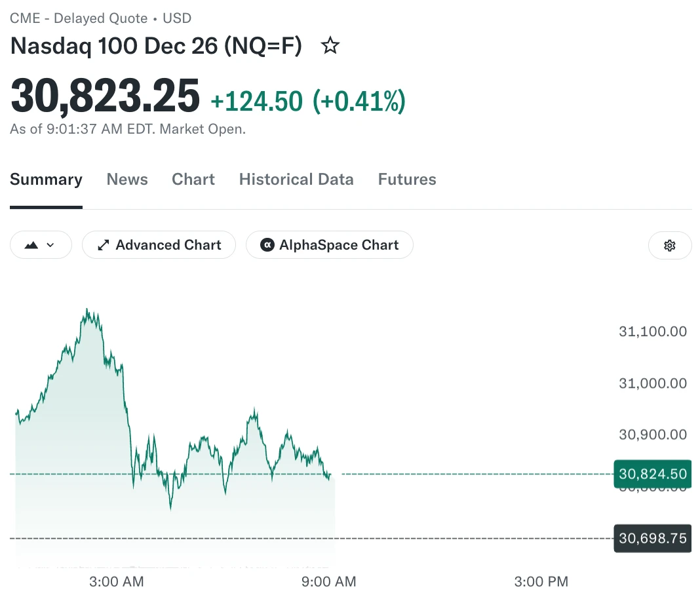Go to the Chart tab
This screenshot has height=612, width=700.
click(x=193, y=180)
